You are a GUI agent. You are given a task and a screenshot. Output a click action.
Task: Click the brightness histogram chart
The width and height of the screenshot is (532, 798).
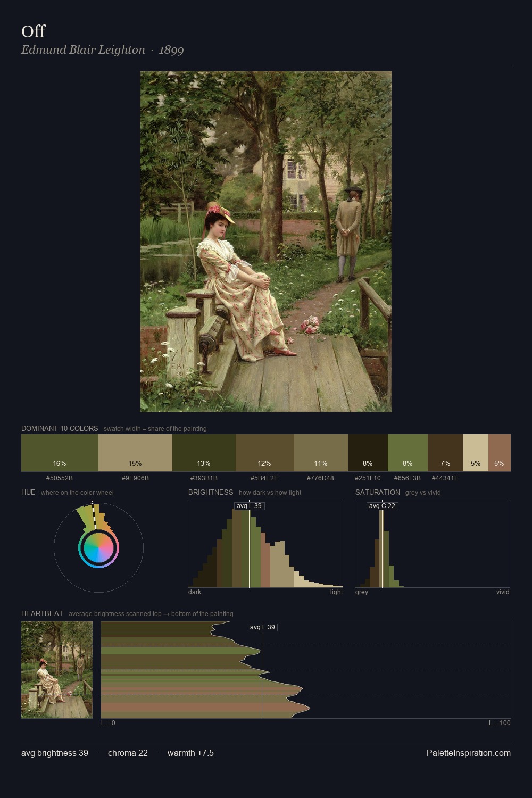265,544
